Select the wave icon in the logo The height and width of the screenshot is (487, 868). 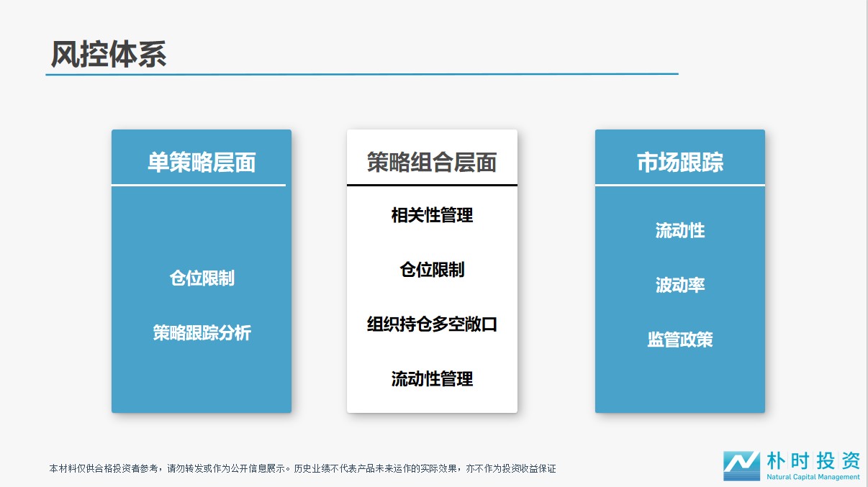(x=741, y=464)
